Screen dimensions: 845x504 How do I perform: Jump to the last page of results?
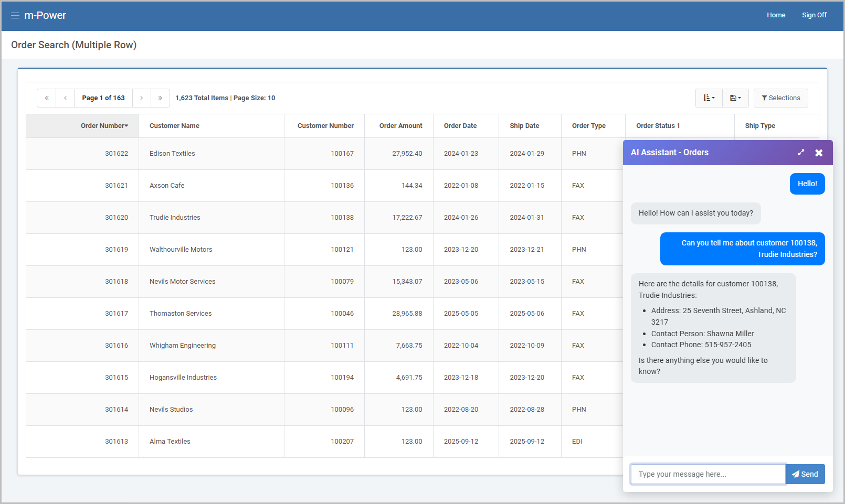(160, 98)
